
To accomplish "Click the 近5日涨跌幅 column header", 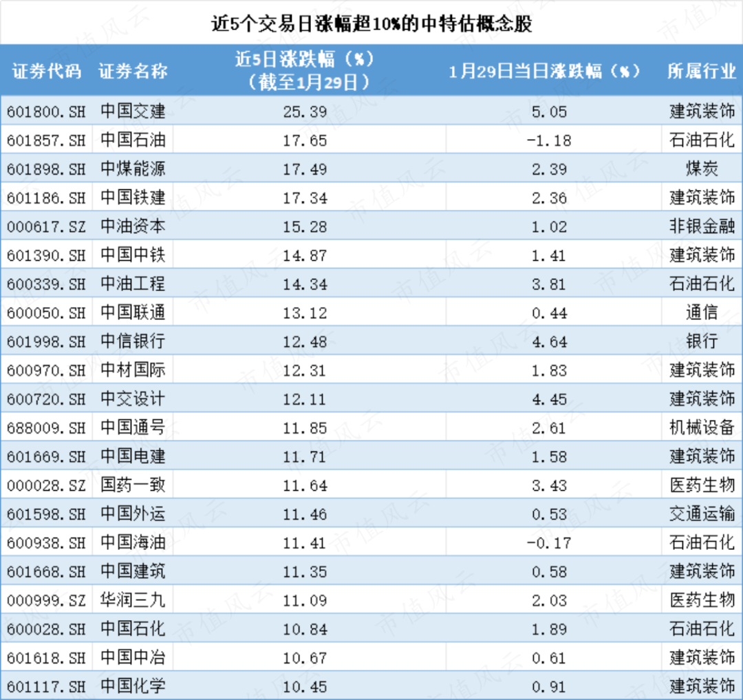I will (x=305, y=71).
